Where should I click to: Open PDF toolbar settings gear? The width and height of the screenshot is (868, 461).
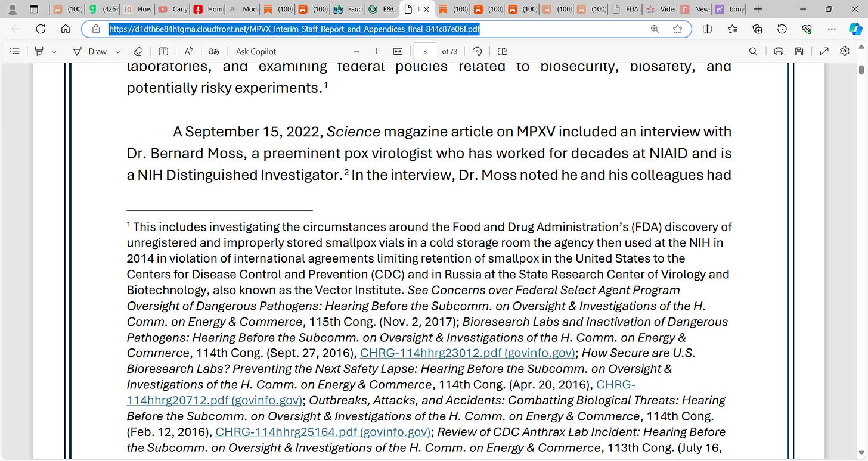point(844,51)
